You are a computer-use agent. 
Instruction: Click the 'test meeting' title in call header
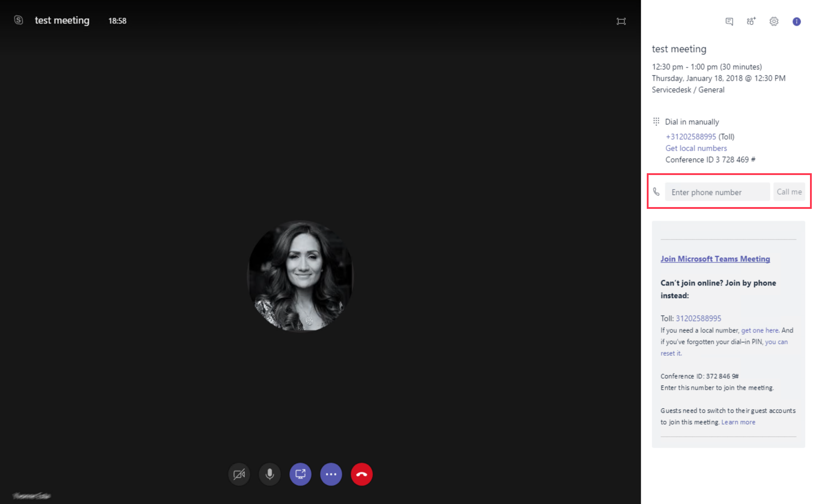(62, 20)
